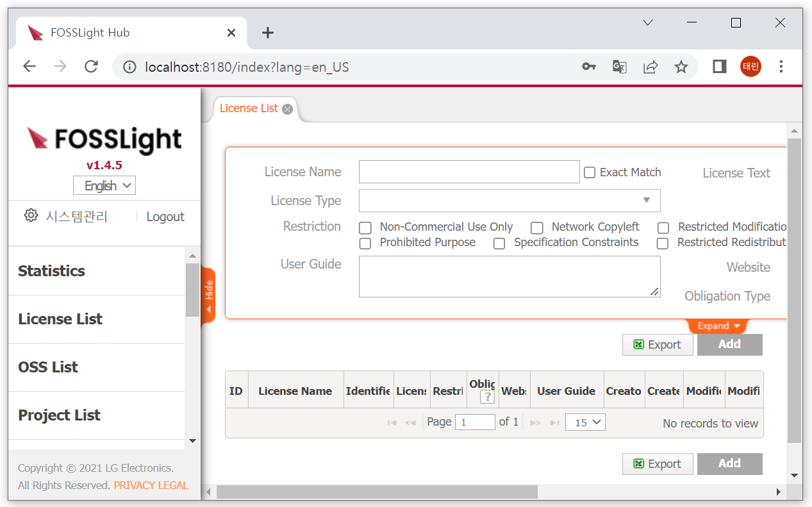Open the License Type dropdown
Viewport: 812px width, 507px height.
tap(646, 201)
